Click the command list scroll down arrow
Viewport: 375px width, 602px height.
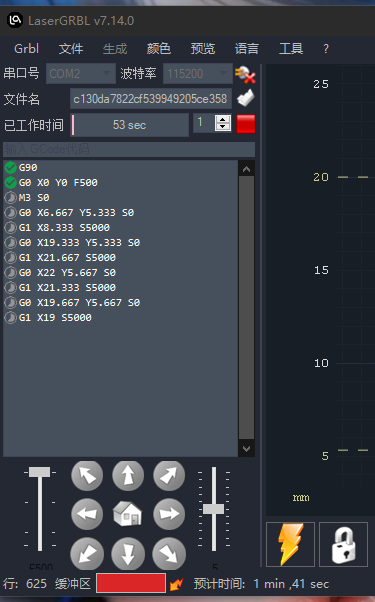click(x=246, y=448)
